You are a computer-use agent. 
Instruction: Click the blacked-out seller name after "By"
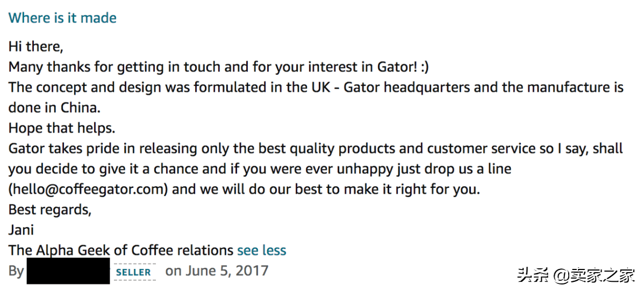[x=68, y=271]
